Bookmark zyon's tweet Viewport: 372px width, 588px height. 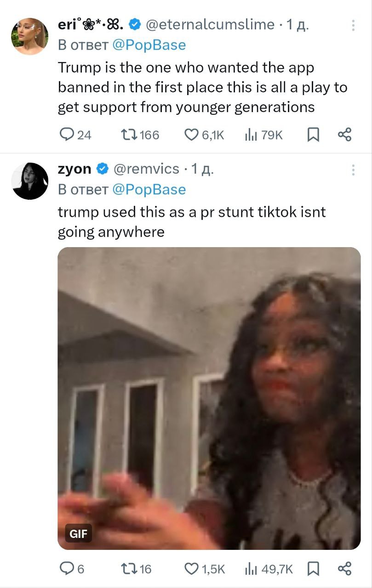click(x=313, y=569)
